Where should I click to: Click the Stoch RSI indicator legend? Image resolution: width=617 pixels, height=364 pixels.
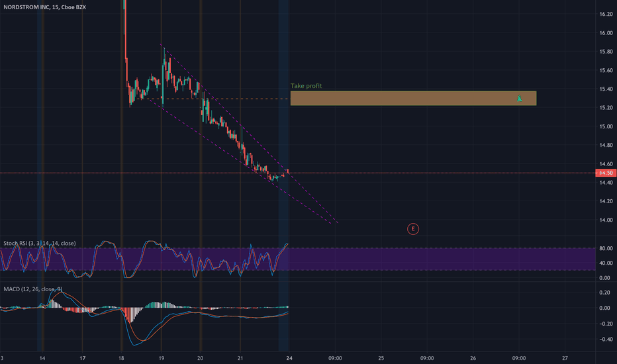point(39,243)
